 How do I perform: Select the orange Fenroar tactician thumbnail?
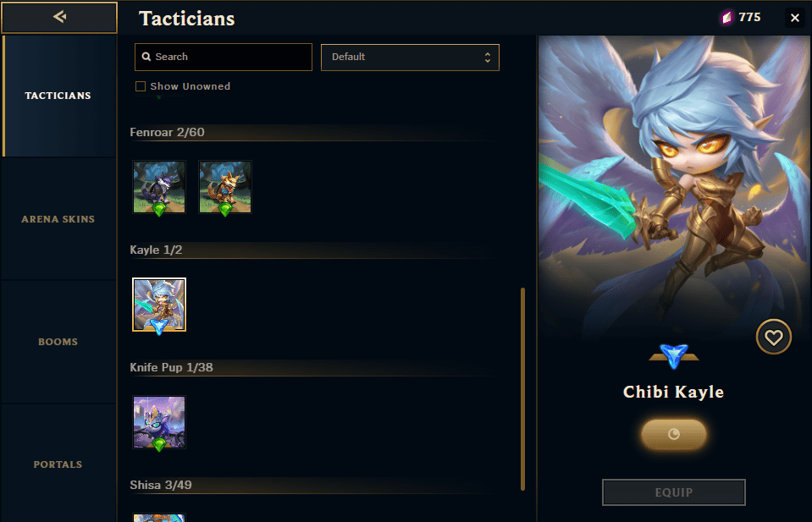point(225,187)
